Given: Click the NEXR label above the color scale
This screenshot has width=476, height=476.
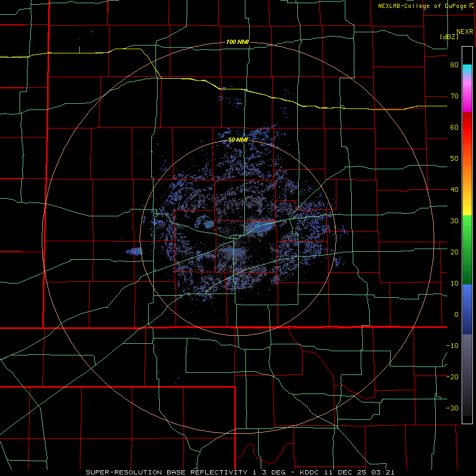Looking at the screenshot, I should coord(464,32).
